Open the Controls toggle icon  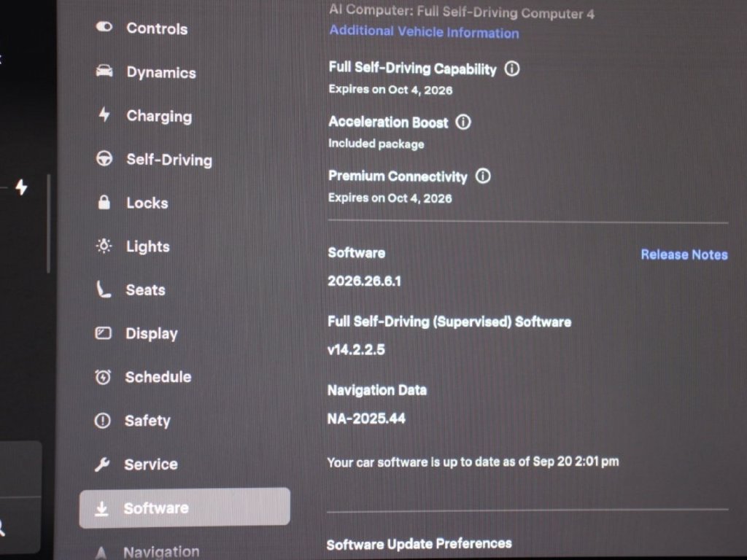pos(104,27)
